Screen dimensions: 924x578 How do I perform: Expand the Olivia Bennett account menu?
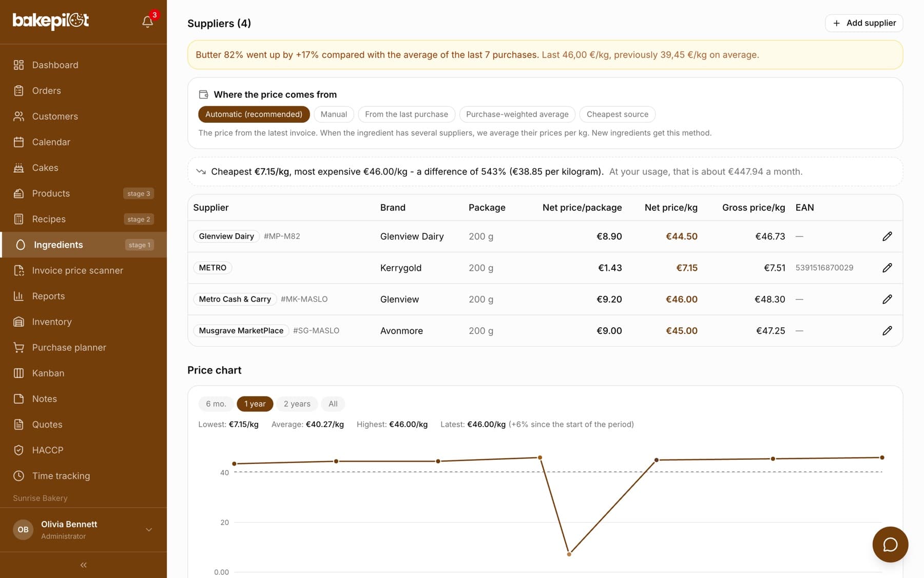point(83,530)
